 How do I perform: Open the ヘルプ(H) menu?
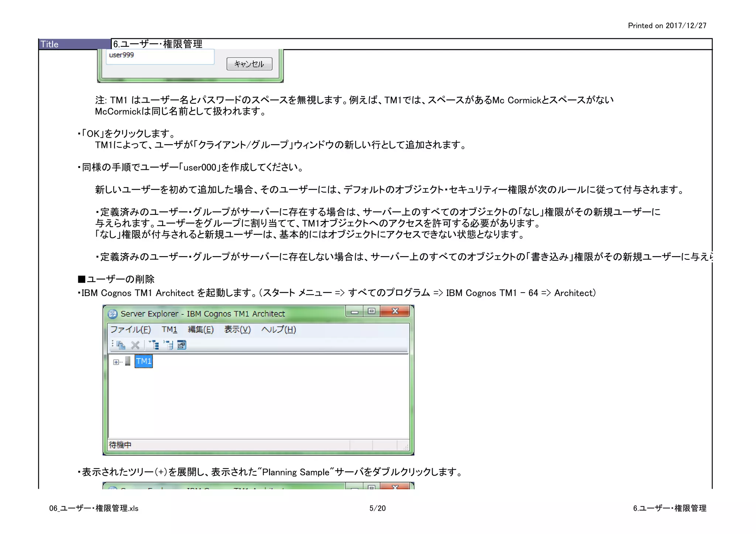click(279, 330)
